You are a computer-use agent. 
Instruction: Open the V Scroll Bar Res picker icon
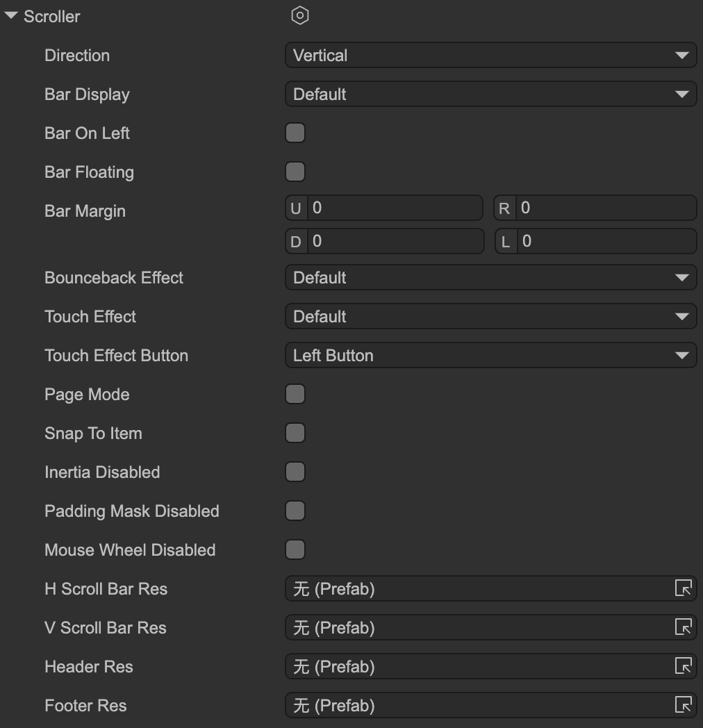pyautogui.click(x=683, y=628)
